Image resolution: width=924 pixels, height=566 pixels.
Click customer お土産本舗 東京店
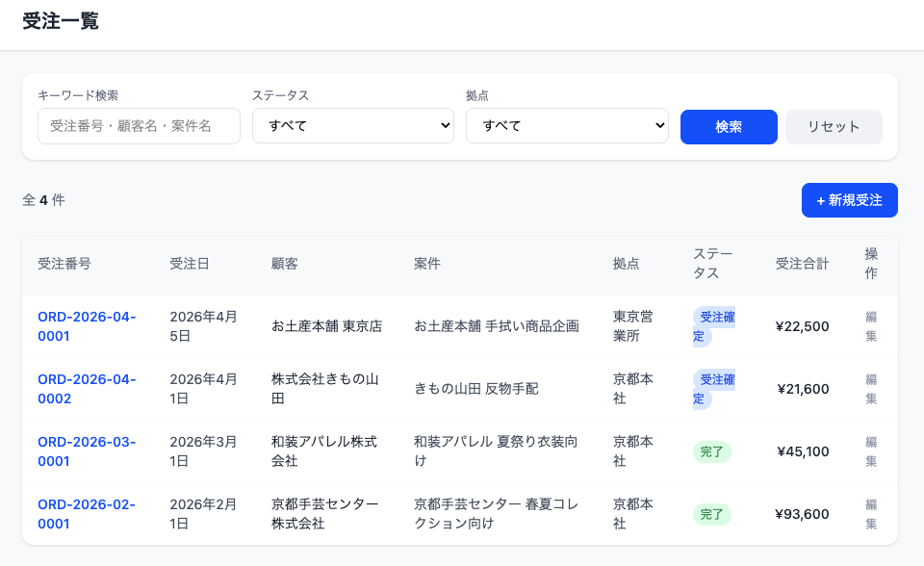click(326, 326)
